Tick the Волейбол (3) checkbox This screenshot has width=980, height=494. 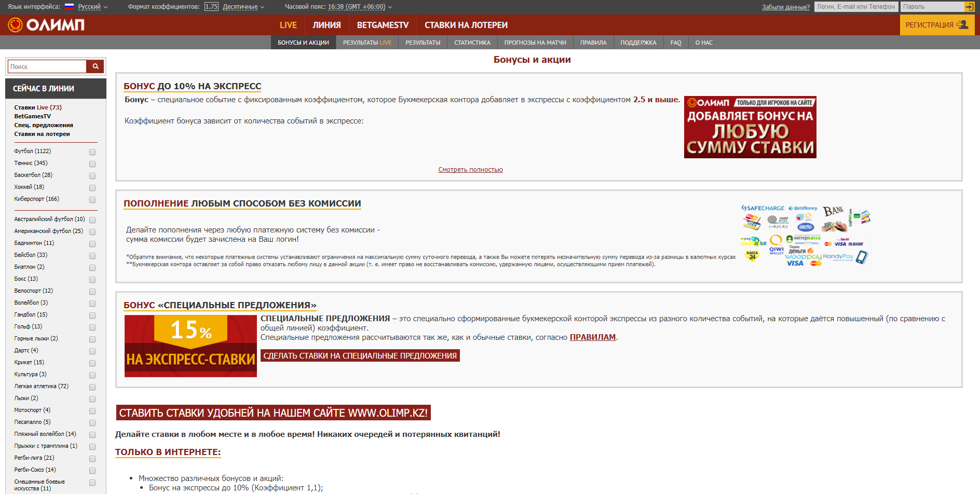coord(92,304)
